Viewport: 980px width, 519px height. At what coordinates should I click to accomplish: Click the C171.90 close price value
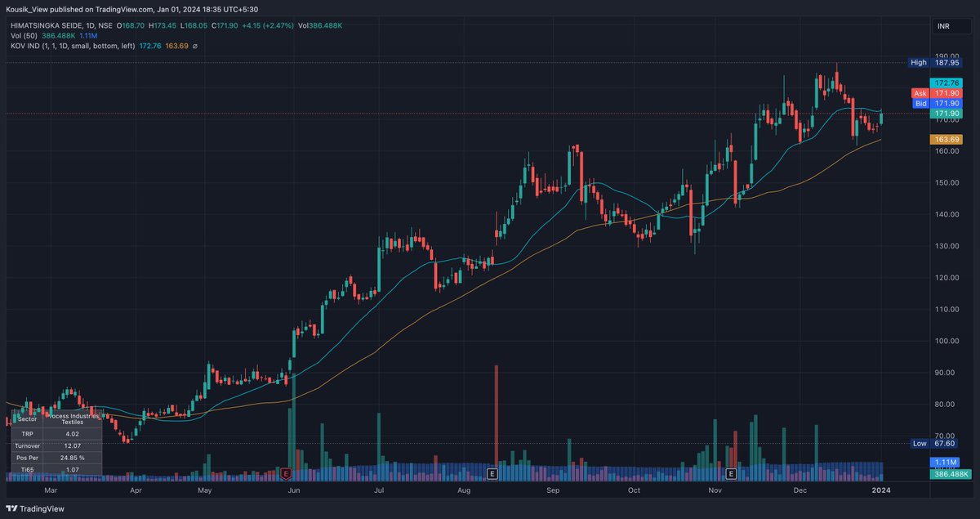coord(225,26)
